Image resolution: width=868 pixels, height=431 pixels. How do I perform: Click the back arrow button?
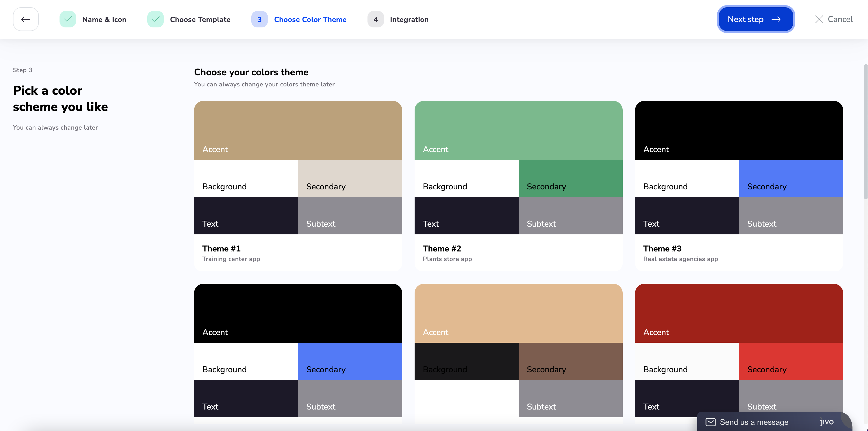click(26, 19)
